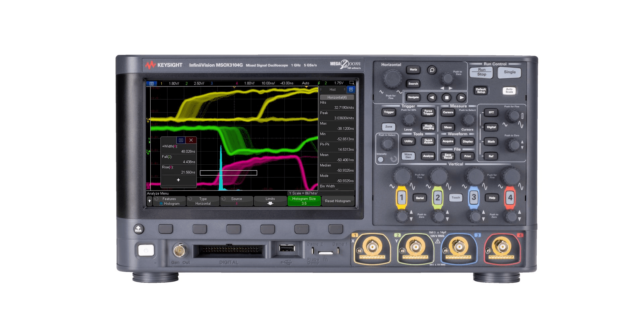Viewport: 644px width, 330px height.
Task: Tap the 10.00ns/ timebase on the status bar
Action: pos(268,83)
